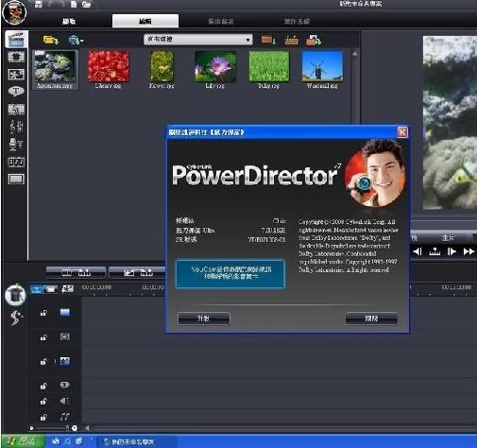This screenshot has width=477, height=448.
Task: Open the Media Room clapperboard icon
Action: (x=16, y=40)
